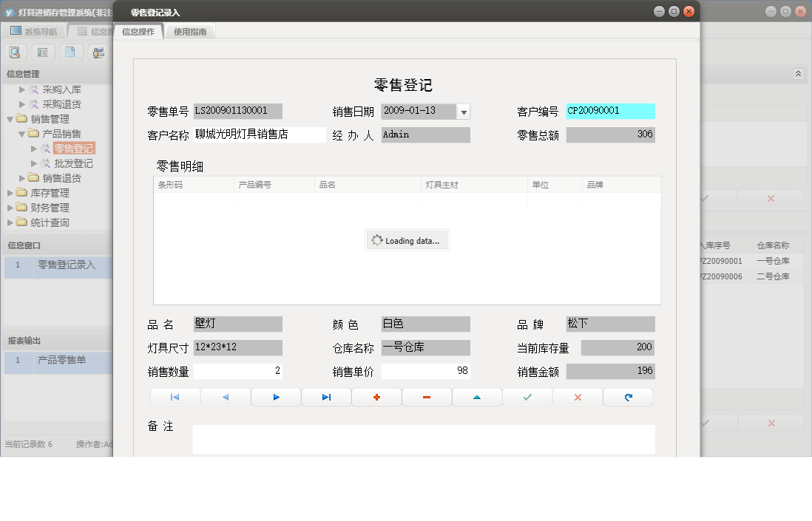Click the add (+) record button
812x521 pixels.
click(x=376, y=397)
